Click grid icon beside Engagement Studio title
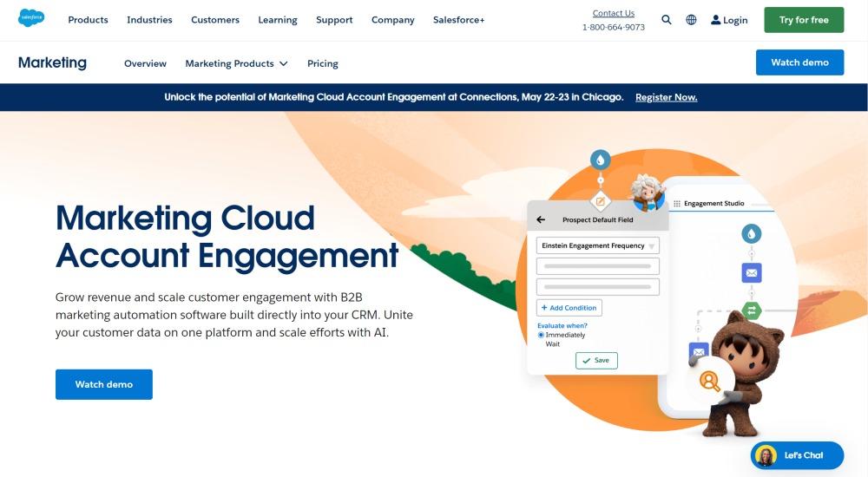 [x=676, y=204]
